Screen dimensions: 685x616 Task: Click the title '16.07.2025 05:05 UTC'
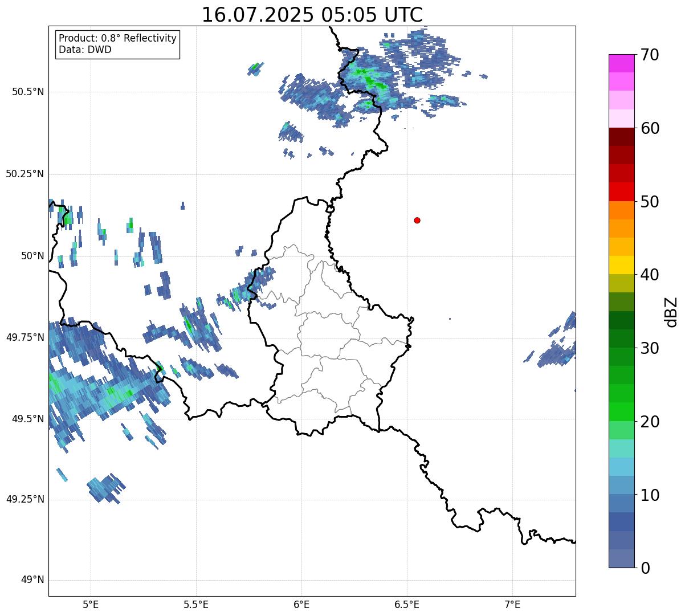point(312,15)
